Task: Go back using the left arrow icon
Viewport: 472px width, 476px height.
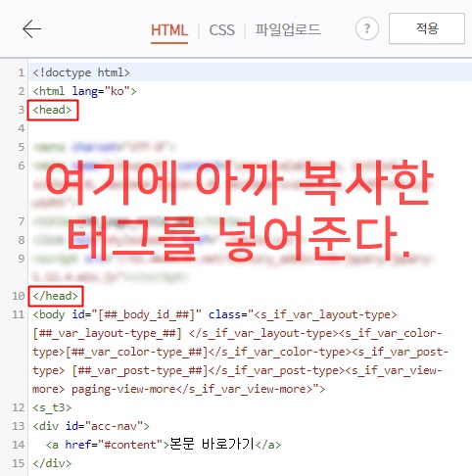Action: (x=31, y=28)
